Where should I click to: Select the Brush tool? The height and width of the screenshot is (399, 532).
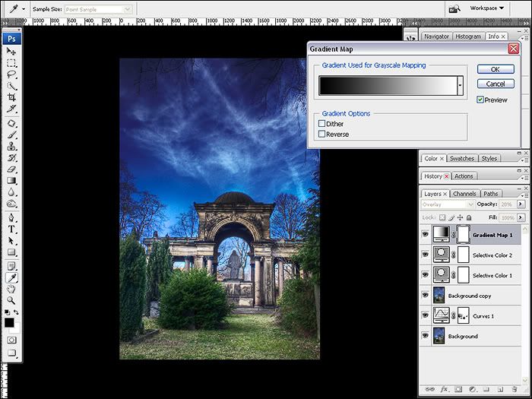(11, 135)
